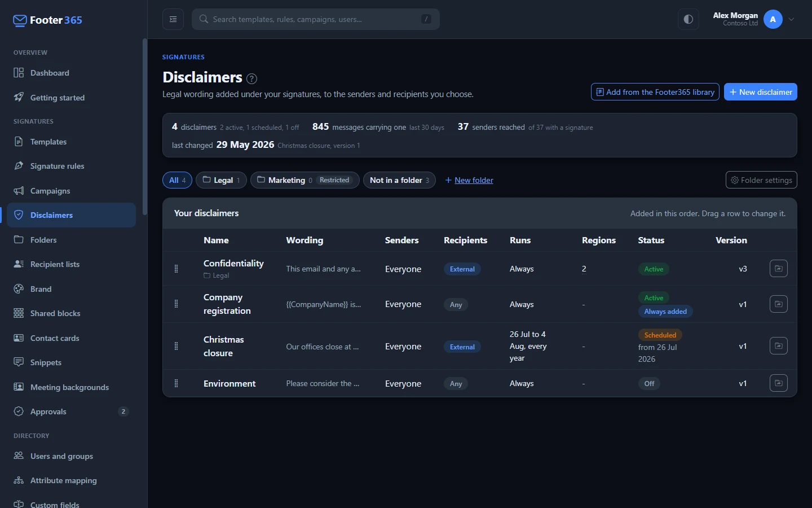Go to Getting started in the sidebar
The height and width of the screenshot is (508, 812).
[x=72, y=98]
